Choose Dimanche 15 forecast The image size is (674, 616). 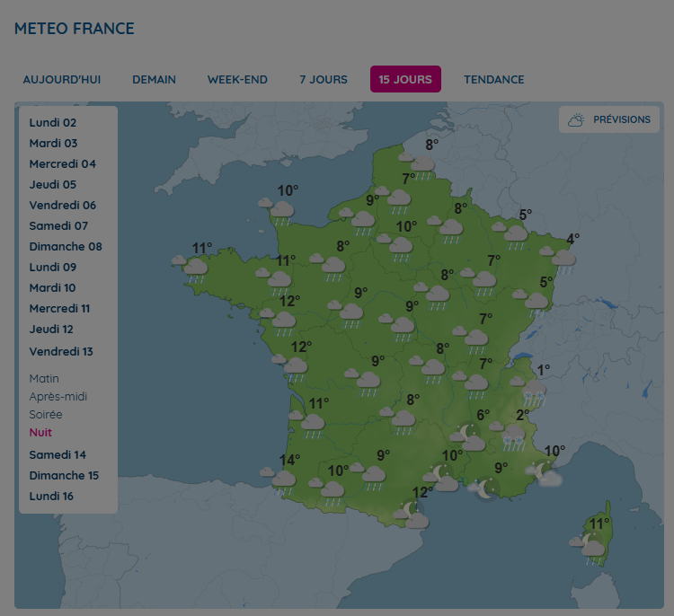coord(64,475)
